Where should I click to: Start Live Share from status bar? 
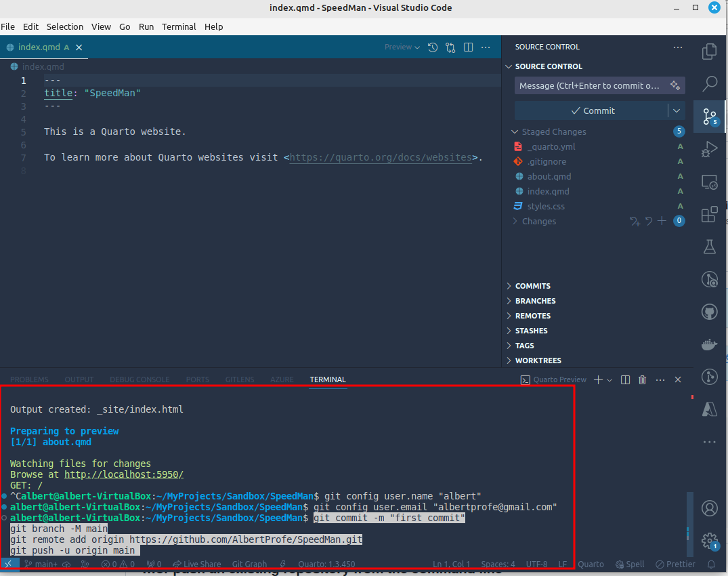coord(197,564)
